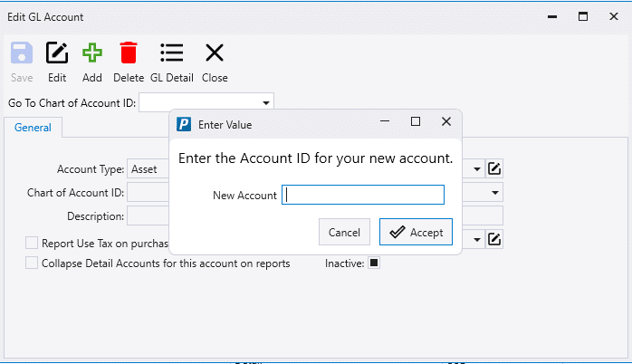Focus the New Account input field
632x364 pixels.
363,195
